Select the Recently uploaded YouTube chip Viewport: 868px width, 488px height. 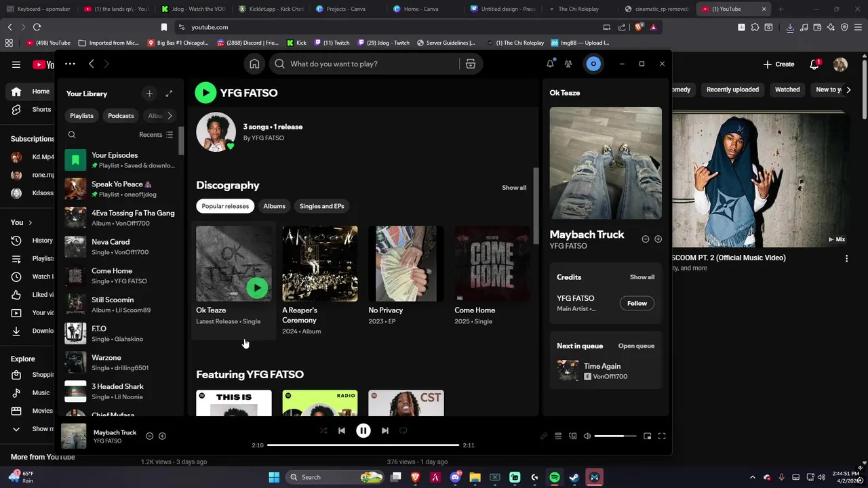click(x=732, y=89)
